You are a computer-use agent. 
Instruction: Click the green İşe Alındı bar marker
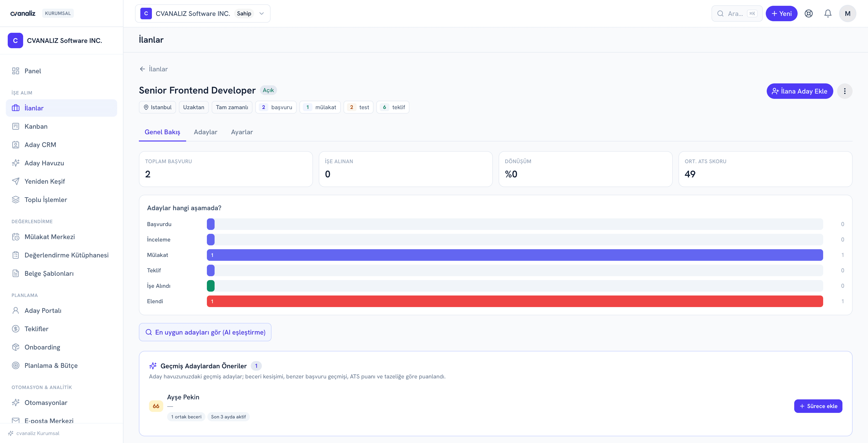point(210,286)
